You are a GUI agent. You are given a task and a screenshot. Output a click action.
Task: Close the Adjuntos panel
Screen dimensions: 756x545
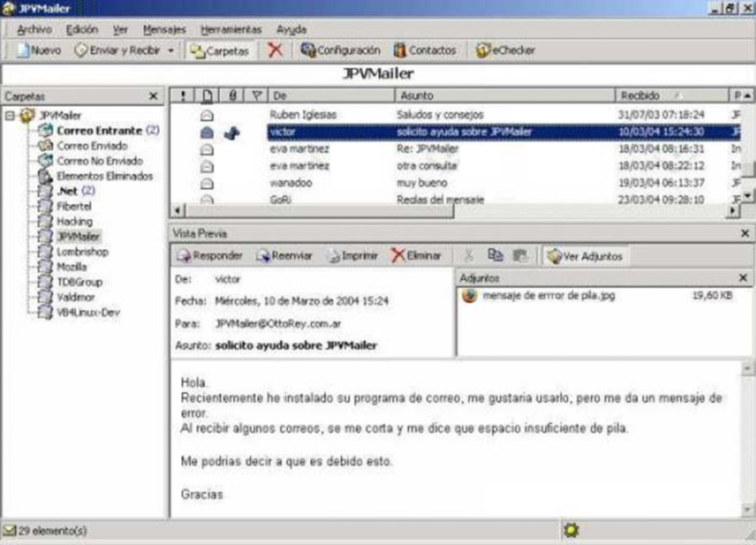tap(743, 278)
